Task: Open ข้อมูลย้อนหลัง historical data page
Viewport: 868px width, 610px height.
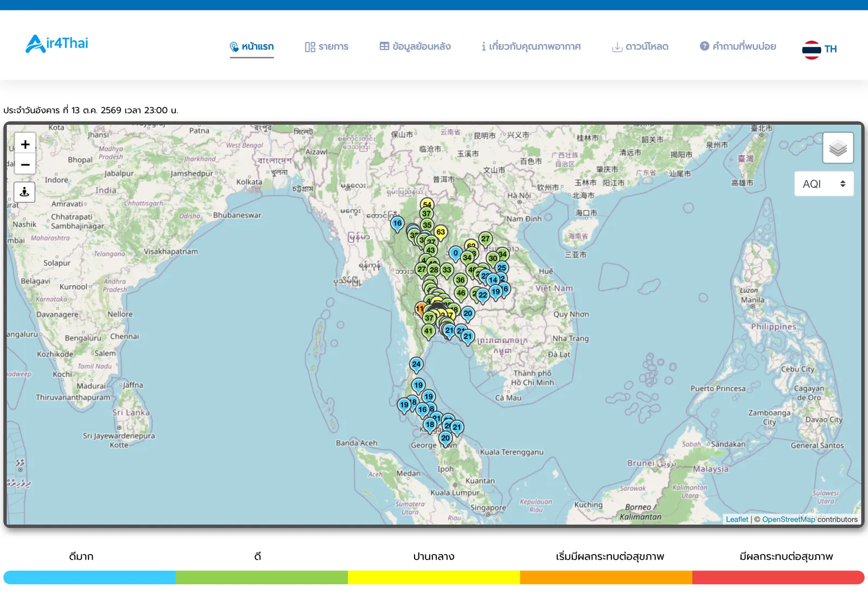Action: [415, 47]
